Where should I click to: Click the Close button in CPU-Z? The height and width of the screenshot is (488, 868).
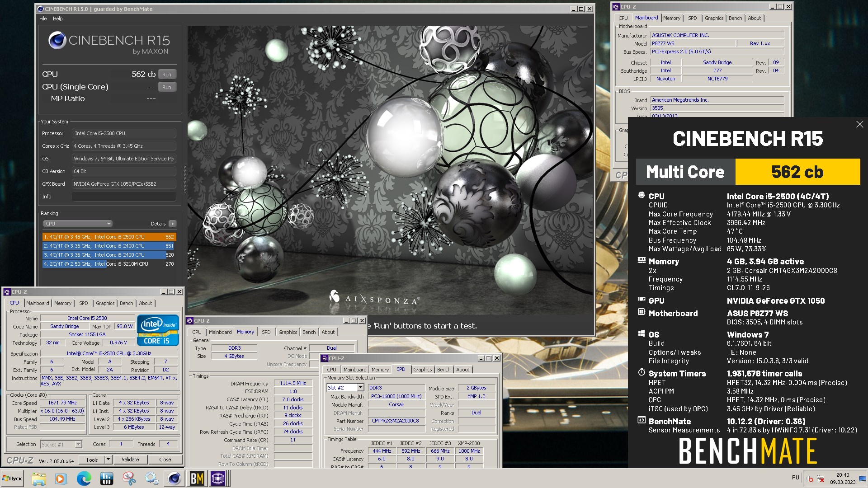point(165,460)
